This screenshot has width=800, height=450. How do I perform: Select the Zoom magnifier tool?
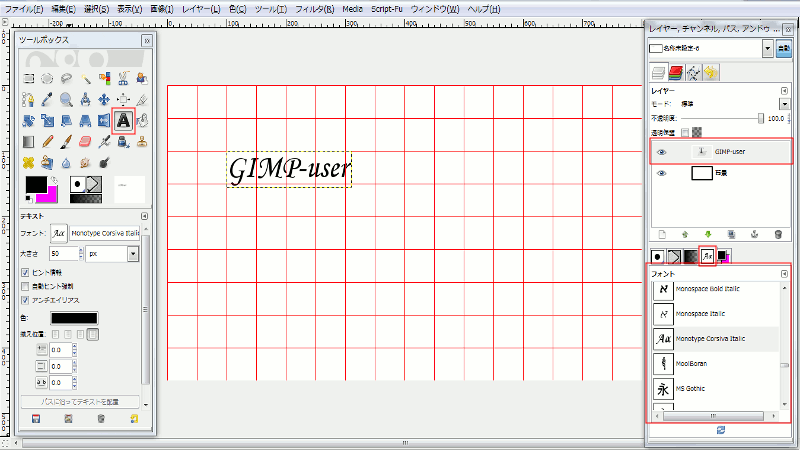[66, 99]
